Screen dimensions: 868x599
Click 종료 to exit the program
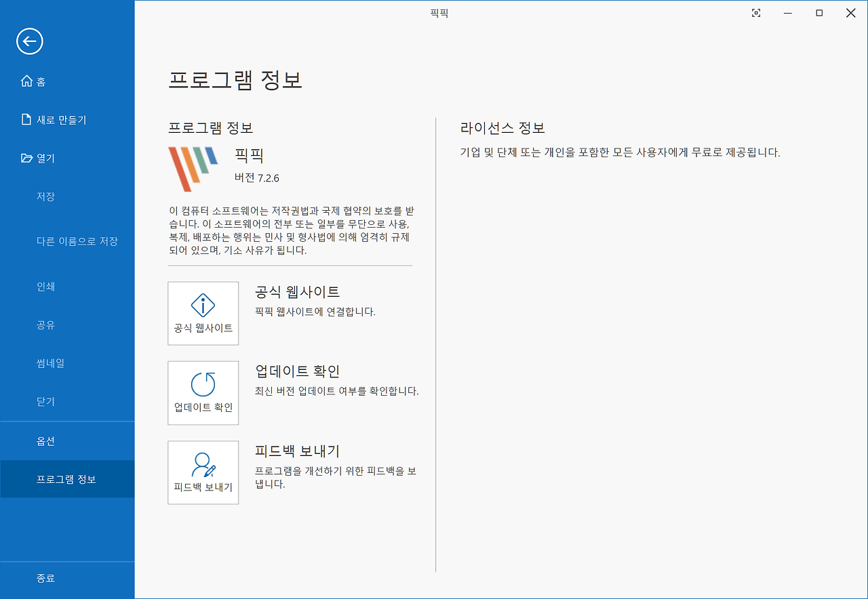coord(67,578)
